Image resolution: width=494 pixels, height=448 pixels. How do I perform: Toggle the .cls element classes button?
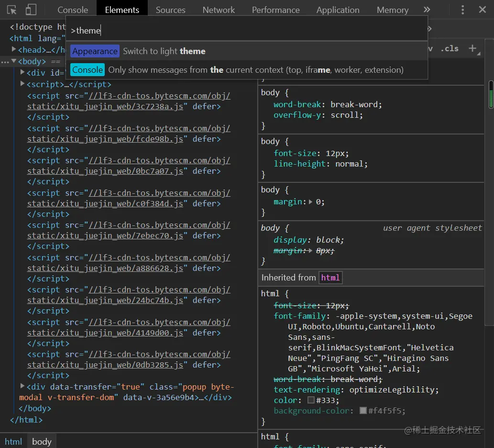click(449, 48)
